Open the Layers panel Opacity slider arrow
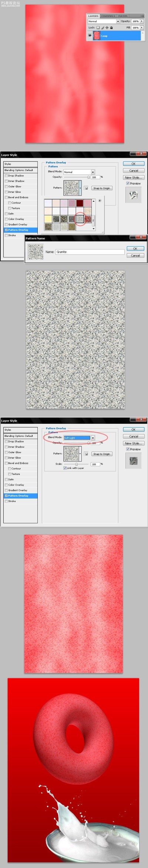Viewport: 148px width, 868px height. (x=142, y=21)
